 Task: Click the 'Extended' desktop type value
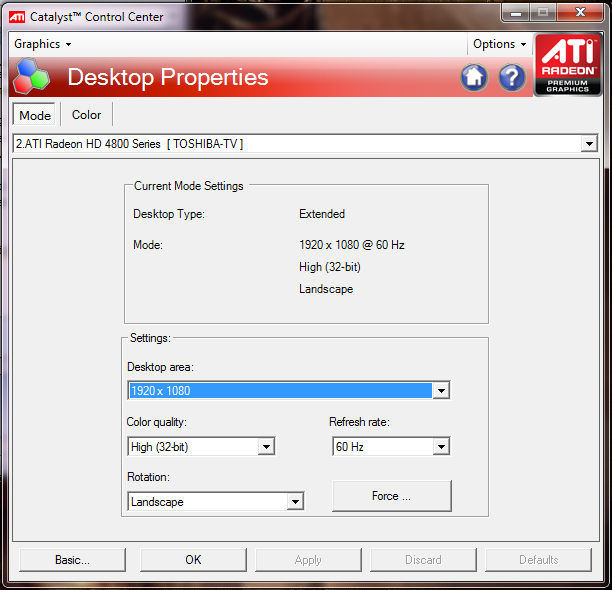click(322, 214)
